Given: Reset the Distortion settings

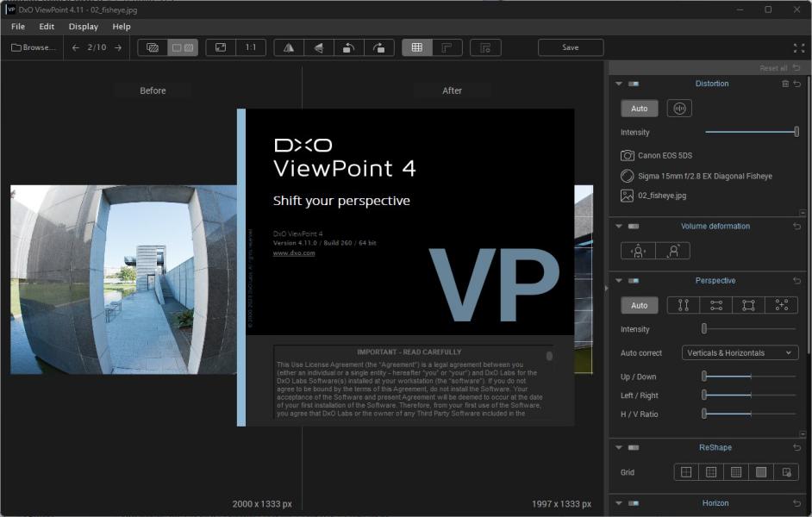Looking at the screenshot, I should click(x=797, y=84).
